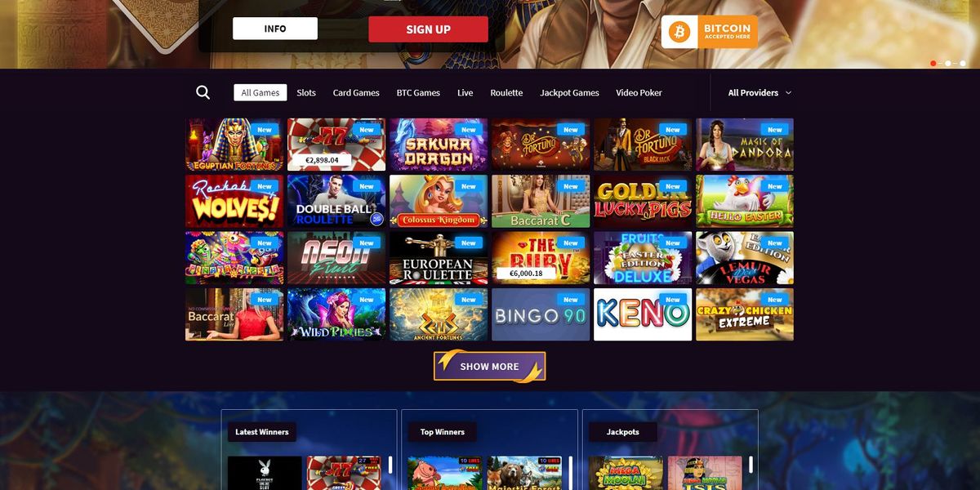Click the chevron next to All Providers
980x490 pixels.
(788, 93)
